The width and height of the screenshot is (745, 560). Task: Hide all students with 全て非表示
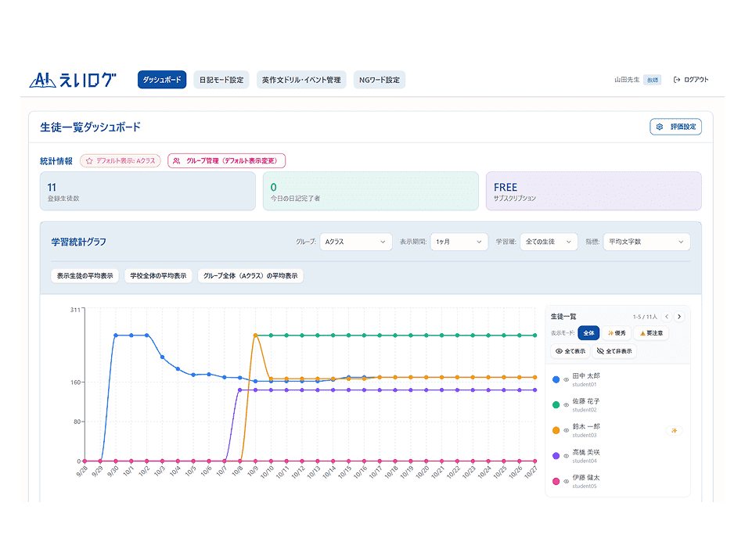point(615,352)
